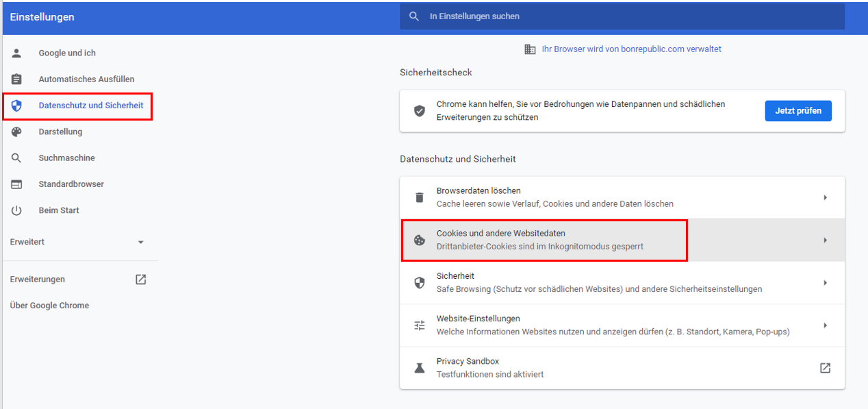Click the person icon beside Google und ich
Screen dimensions: 868x409
tap(16, 53)
